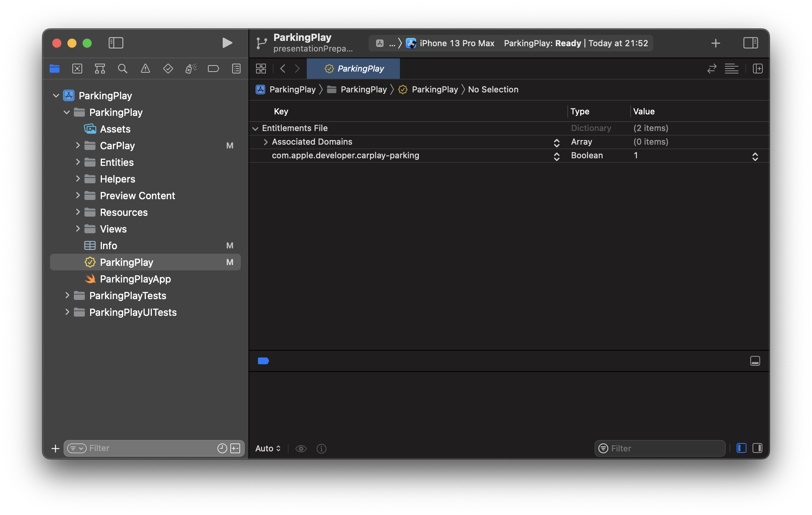The height and width of the screenshot is (515, 812).
Task: Expand the Resources folder
Action: click(x=78, y=212)
